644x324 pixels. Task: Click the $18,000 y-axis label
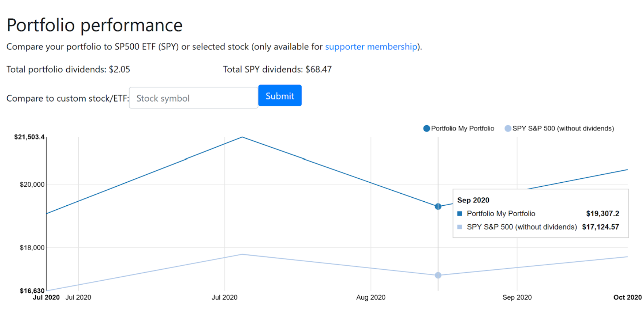click(32, 248)
